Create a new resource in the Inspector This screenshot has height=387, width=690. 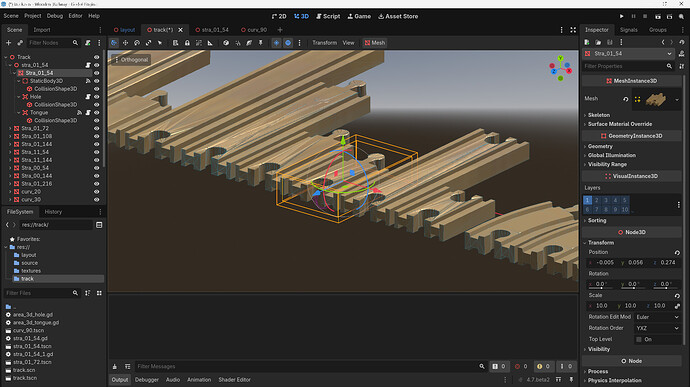tap(587, 42)
